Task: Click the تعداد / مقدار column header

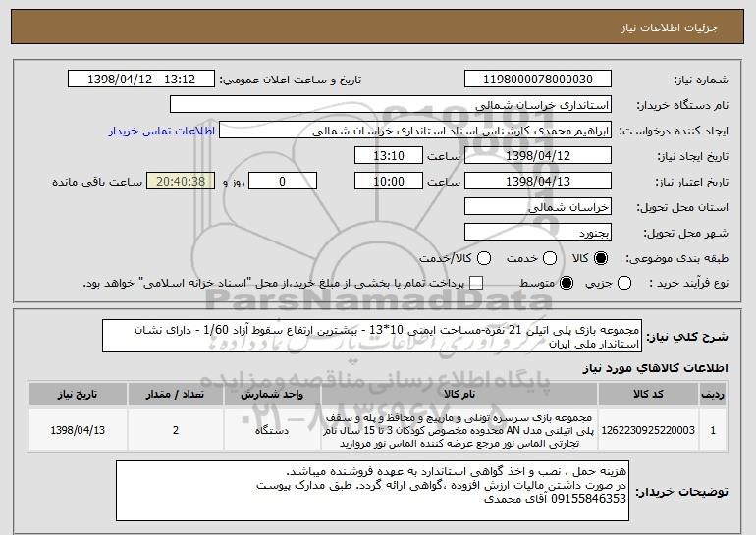Action: tap(175, 395)
